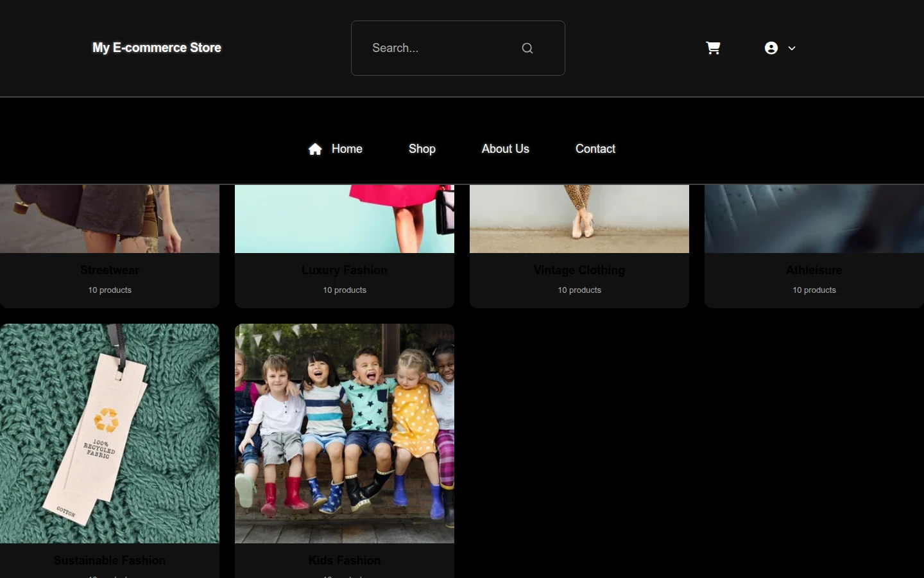
Task: Open the Streetwear category title
Action: click(x=110, y=270)
